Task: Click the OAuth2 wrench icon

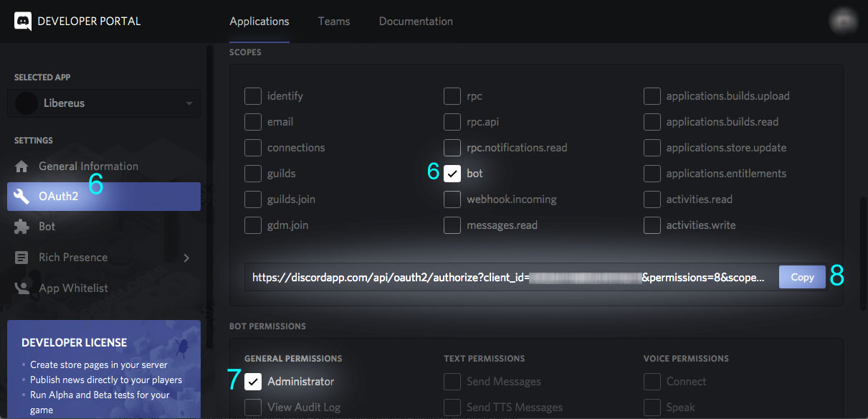Action: [x=23, y=196]
